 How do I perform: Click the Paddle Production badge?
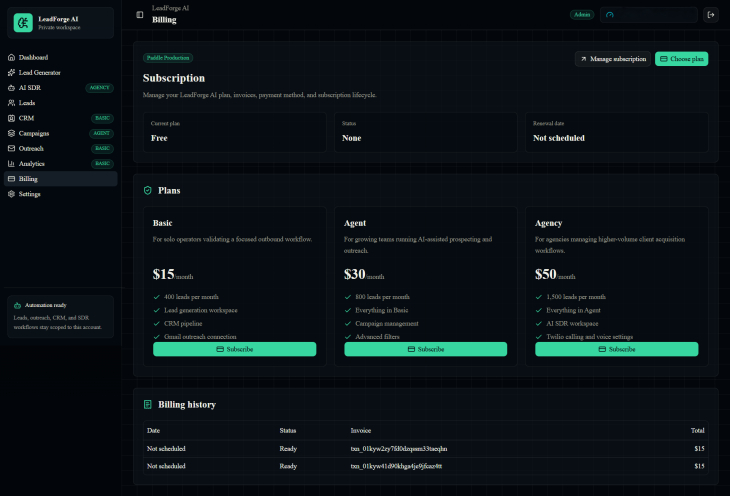pyautogui.click(x=168, y=58)
